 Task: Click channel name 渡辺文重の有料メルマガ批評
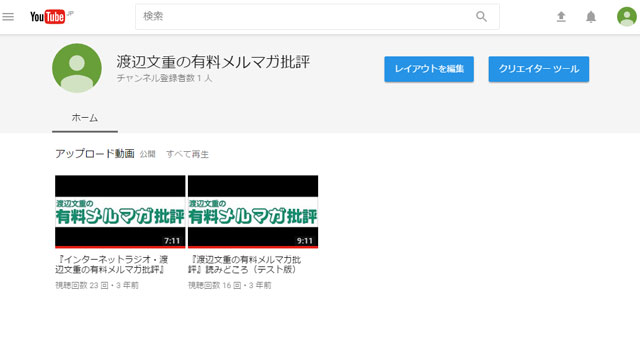[213, 62]
